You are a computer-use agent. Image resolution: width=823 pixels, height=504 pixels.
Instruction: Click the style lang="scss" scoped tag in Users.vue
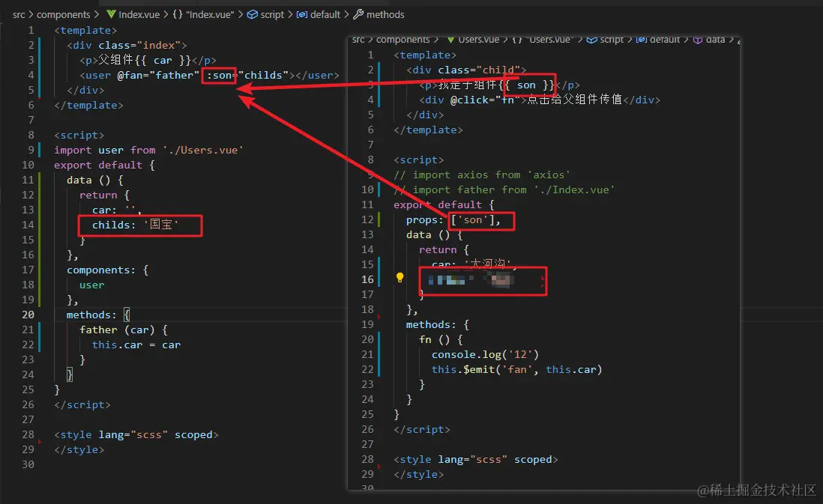click(x=475, y=459)
